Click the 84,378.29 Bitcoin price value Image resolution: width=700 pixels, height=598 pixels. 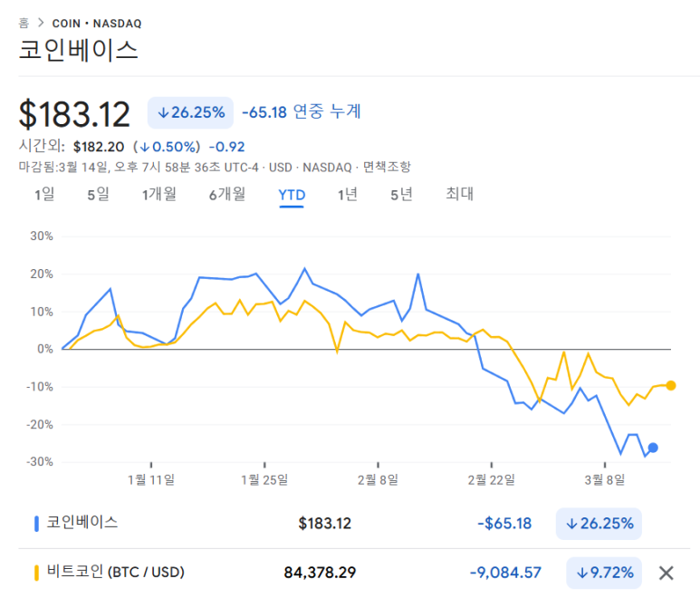[x=320, y=573]
